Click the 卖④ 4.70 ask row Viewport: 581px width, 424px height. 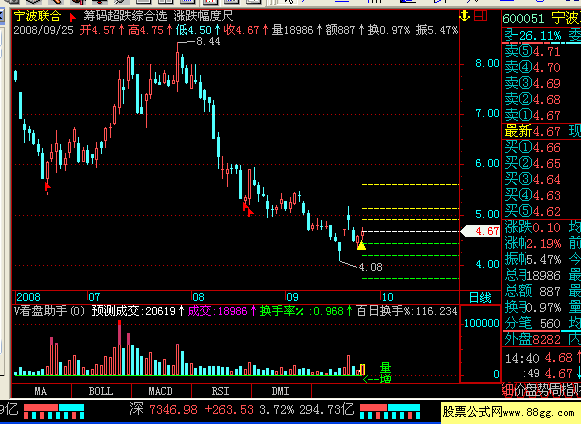click(x=532, y=67)
